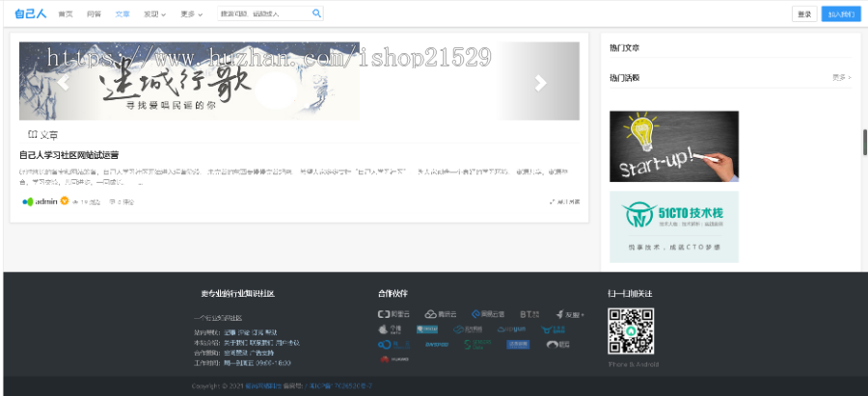Open 更多 link beside 热门话题
The height and width of the screenshot is (396, 868).
coord(841,78)
